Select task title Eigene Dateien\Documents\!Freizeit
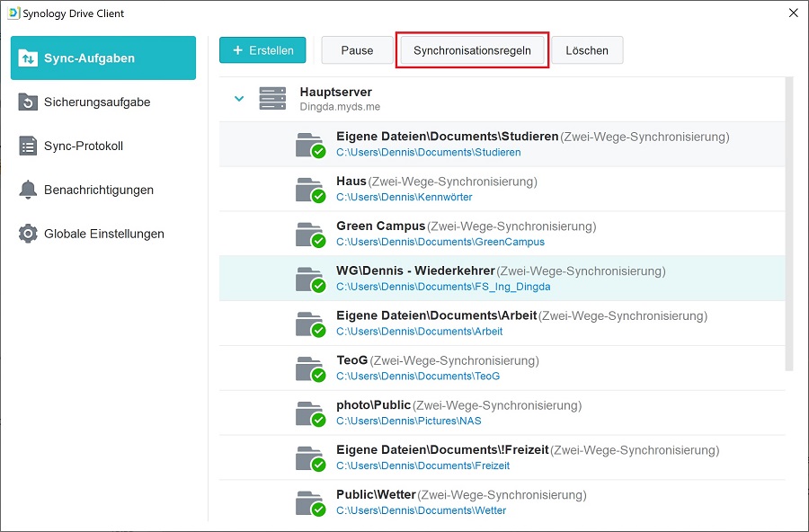Image resolution: width=809 pixels, height=532 pixels. click(442, 450)
